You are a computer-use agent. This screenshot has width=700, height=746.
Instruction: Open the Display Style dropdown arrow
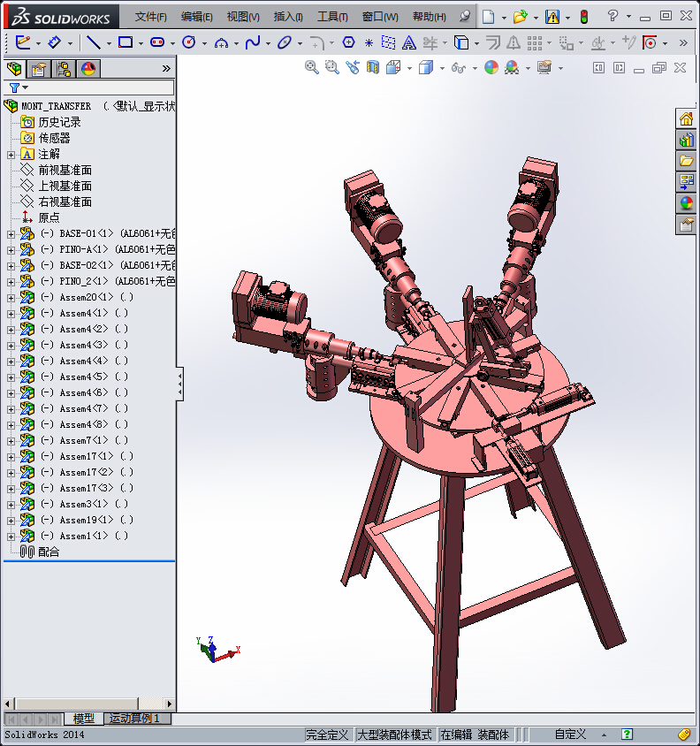[442, 69]
